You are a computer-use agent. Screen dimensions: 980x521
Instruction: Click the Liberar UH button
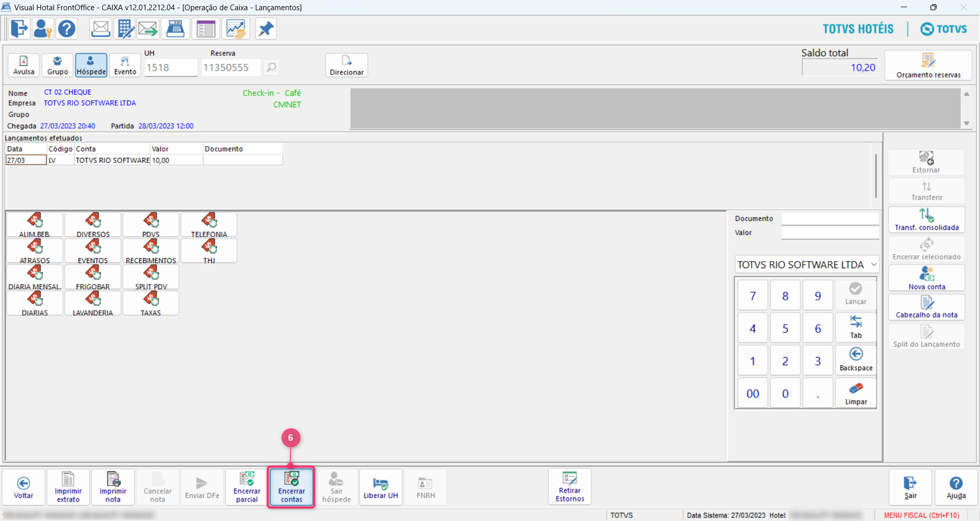381,487
